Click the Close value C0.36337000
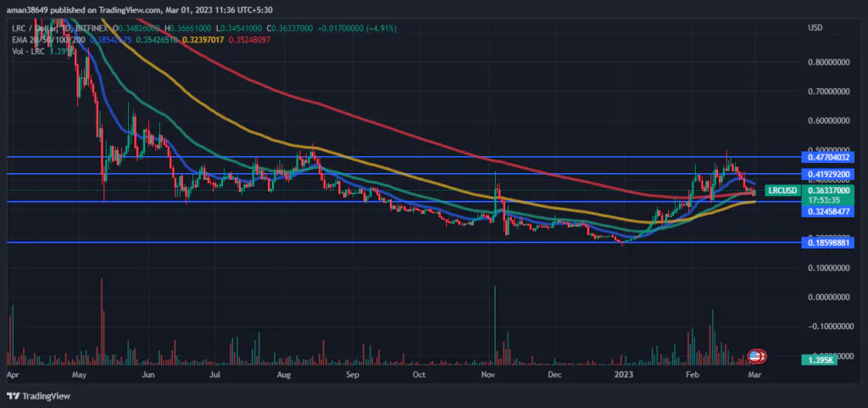 pos(292,28)
